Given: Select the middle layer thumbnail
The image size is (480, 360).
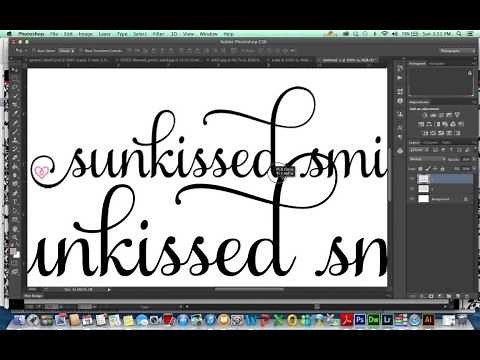Looking at the screenshot, I should (x=423, y=189).
